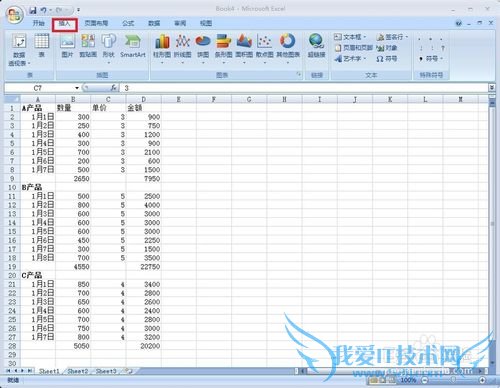This screenshot has height=388, width=500.
Task: Zoom in with the plus button
Action: (x=482, y=380)
